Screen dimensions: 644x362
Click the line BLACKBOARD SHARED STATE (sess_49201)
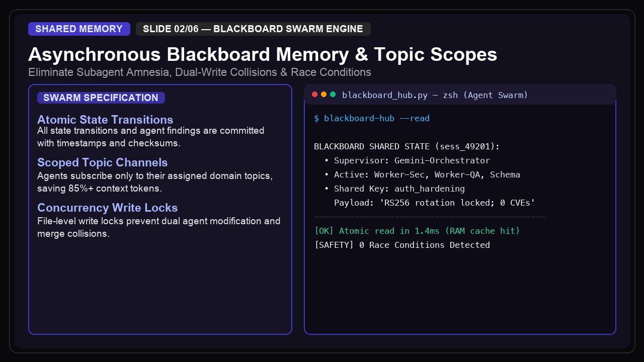pos(407,147)
